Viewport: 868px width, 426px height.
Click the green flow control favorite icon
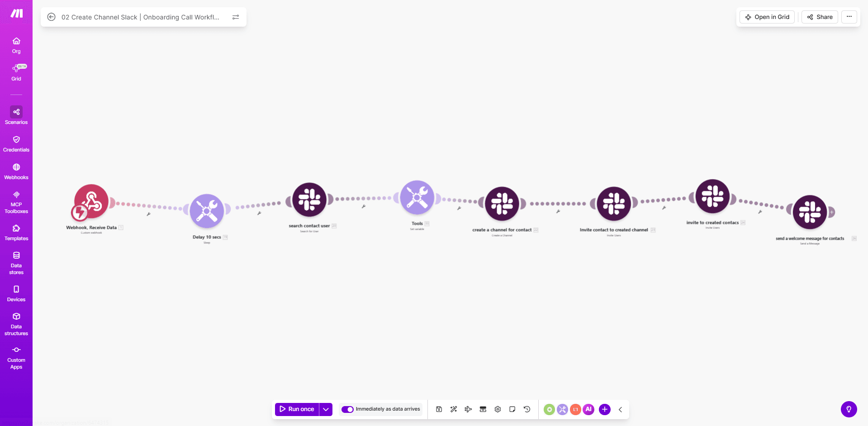point(549,409)
